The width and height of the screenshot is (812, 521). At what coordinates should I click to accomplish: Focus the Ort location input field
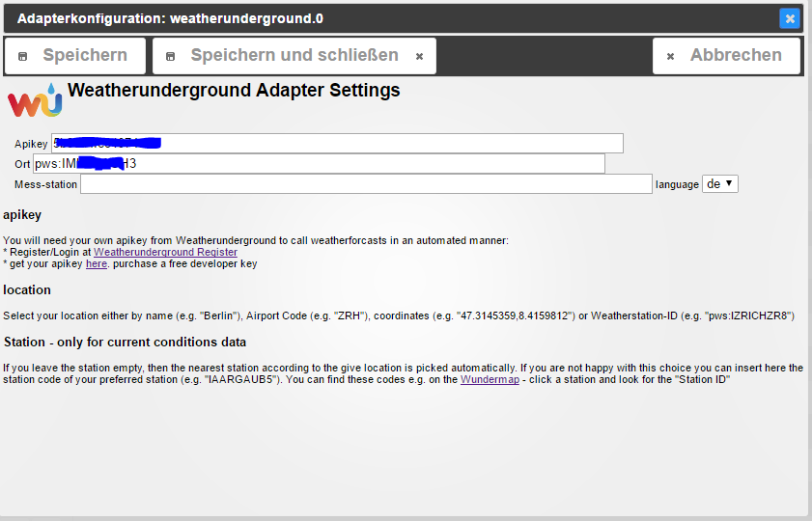pyautogui.click(x=319, y=163)
